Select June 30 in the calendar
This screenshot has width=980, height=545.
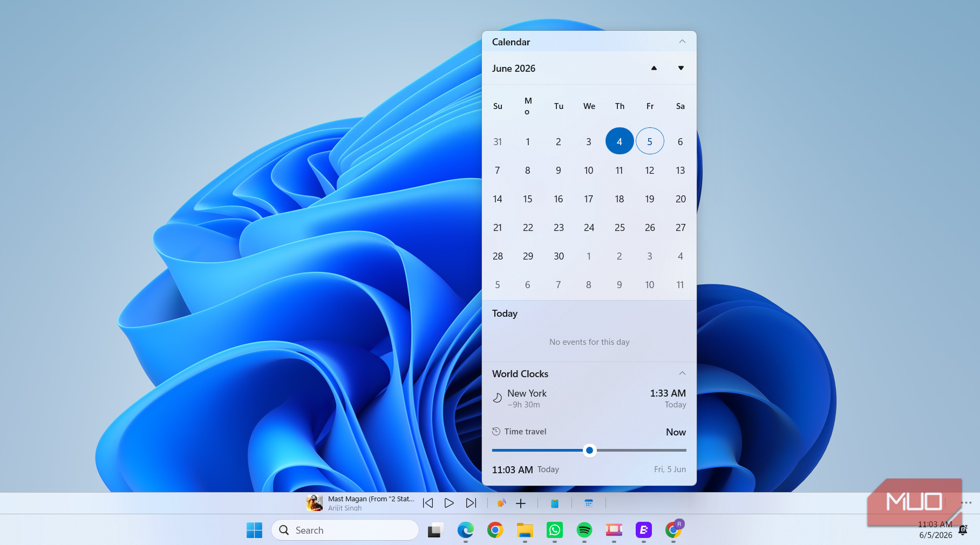pos(559,256)
